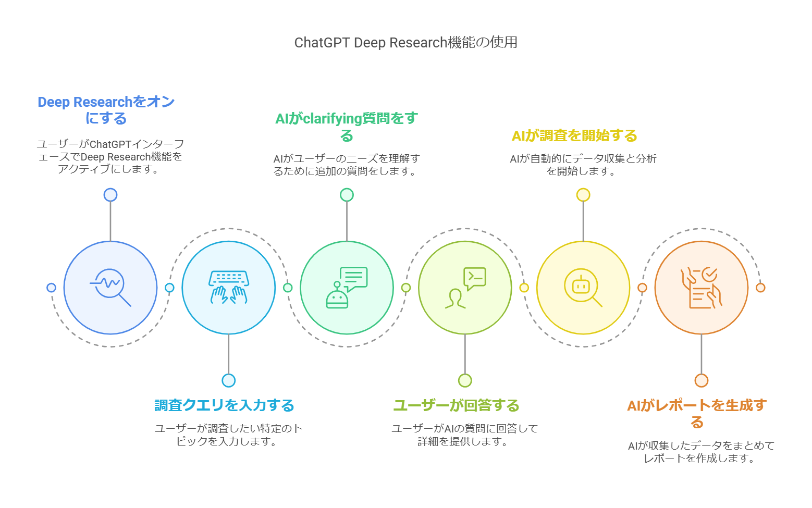This screenshot has height=508, width=812.
Task: Click the 'AIがclarifying質問をする' heading
Action: click(x=347, y=127)
